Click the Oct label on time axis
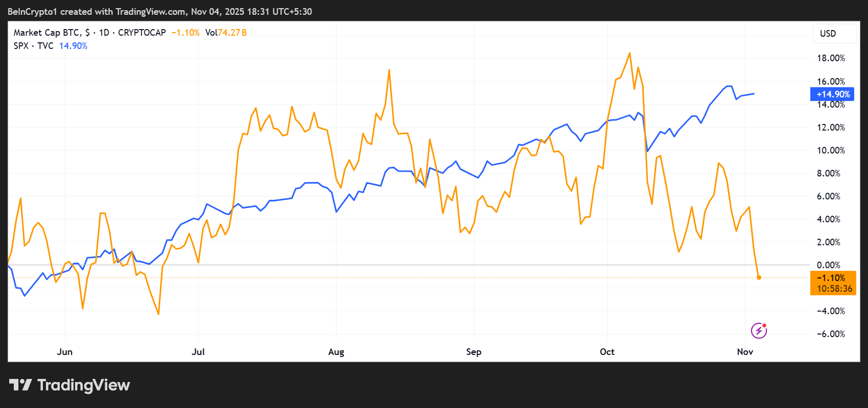Image resolution: width=868 pixels, height=408 pixels. click(607, 352)
